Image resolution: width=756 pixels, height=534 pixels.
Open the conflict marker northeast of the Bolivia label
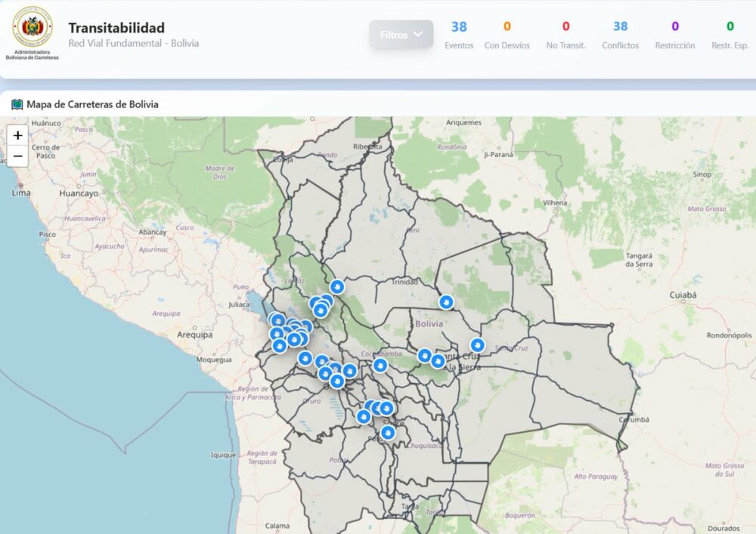[446, 302]
